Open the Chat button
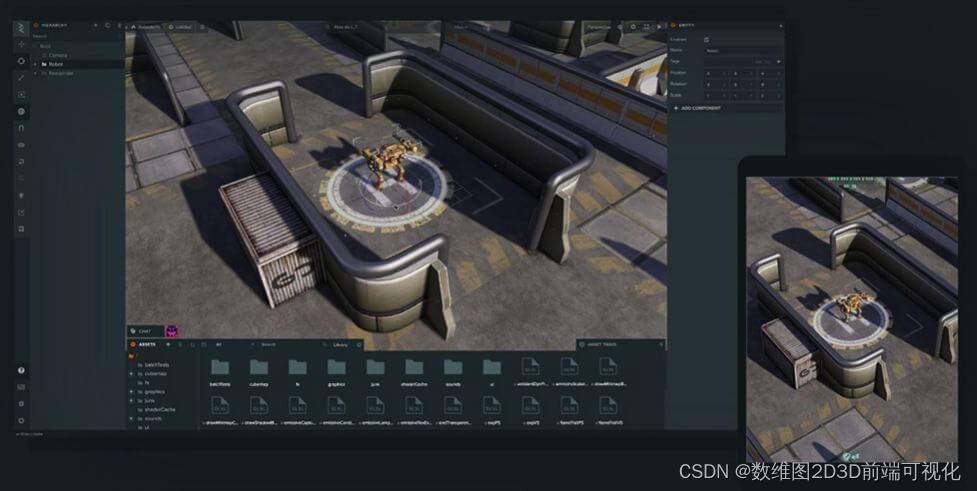Viewport: 977px width, 491px height. 145,331
